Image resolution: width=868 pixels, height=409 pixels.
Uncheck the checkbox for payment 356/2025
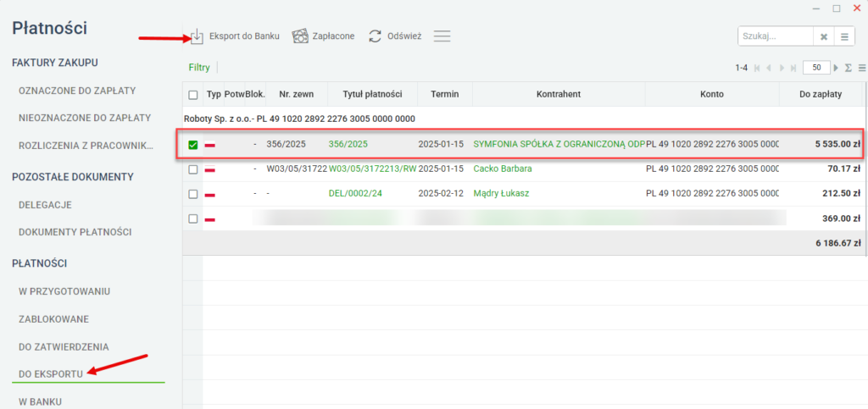(193, 146)
